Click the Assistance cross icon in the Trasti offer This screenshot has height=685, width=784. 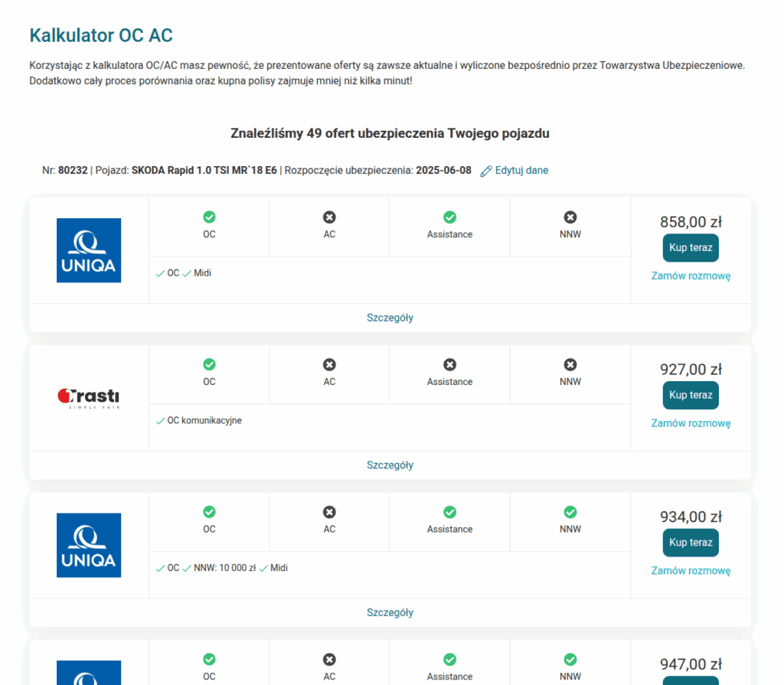click(x=449, y=364)
